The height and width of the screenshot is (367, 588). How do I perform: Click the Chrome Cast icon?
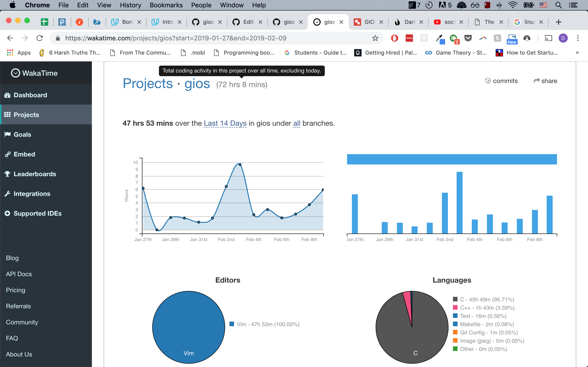548,38
